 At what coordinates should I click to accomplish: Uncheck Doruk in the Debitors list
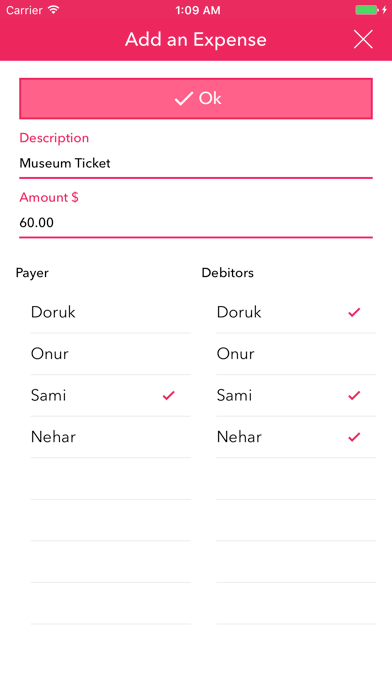[x=296, y=312]
